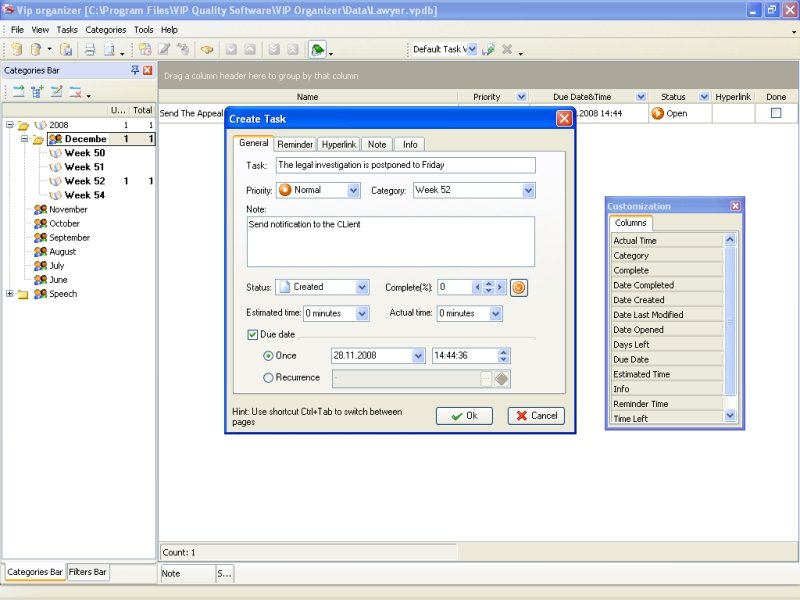Open the Categories menu

105,30
